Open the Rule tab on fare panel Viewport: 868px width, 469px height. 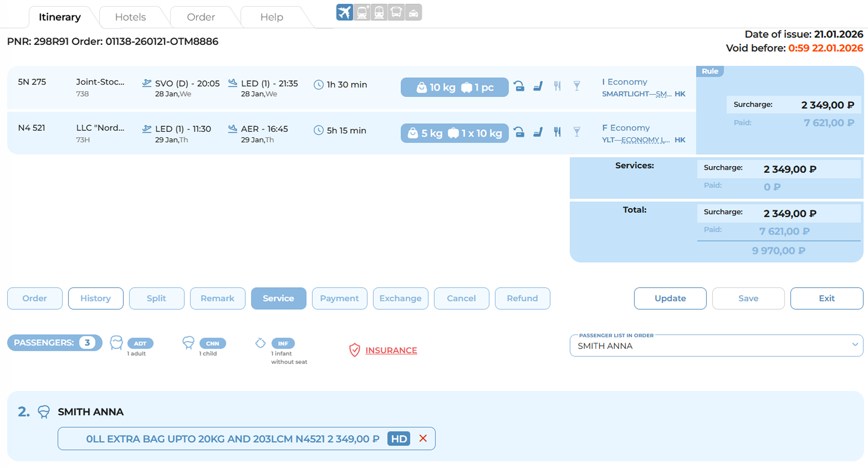tap(710, 71)
